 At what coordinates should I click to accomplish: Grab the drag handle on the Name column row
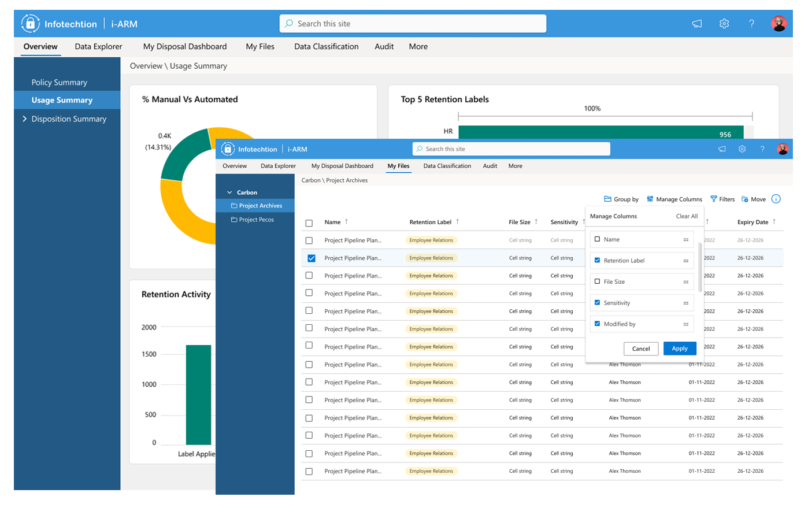pos(686,239)
